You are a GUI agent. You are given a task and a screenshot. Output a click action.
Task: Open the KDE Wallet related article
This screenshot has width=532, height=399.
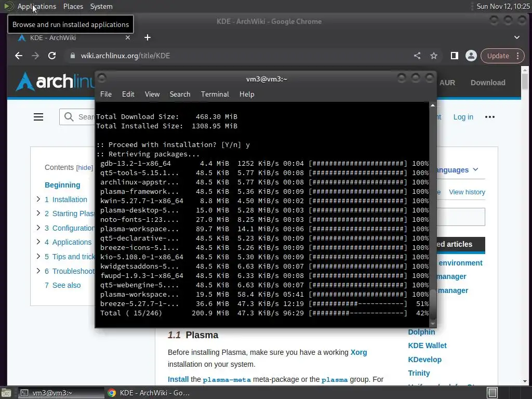click(427, 345)
